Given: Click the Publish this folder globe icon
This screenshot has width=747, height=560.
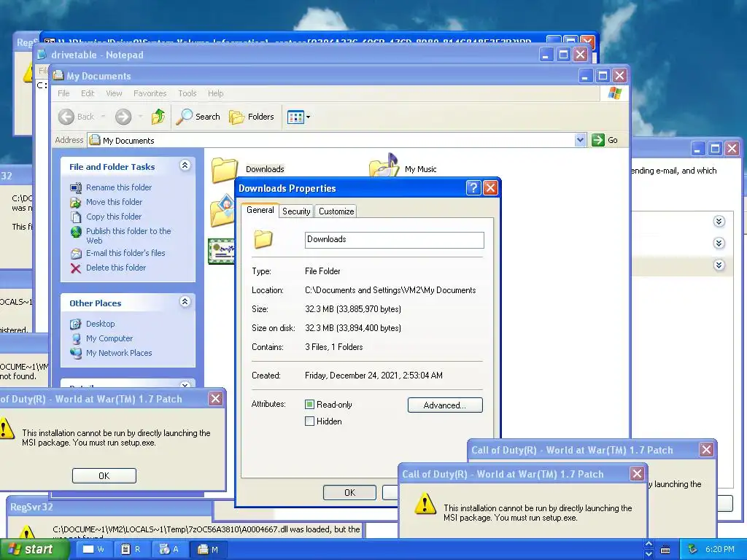Looking at the screenshot, I should tap(76, 232).
